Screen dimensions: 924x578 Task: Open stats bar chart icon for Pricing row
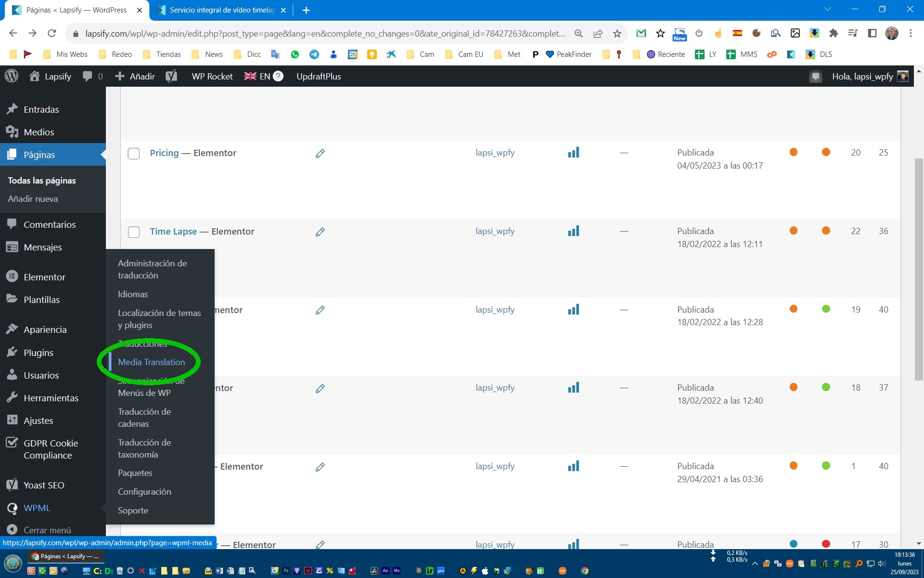(x=573, y=153)
